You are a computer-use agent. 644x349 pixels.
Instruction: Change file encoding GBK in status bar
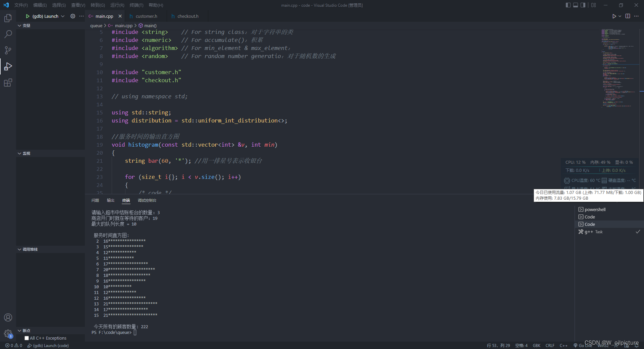click(x=537, y=345)
